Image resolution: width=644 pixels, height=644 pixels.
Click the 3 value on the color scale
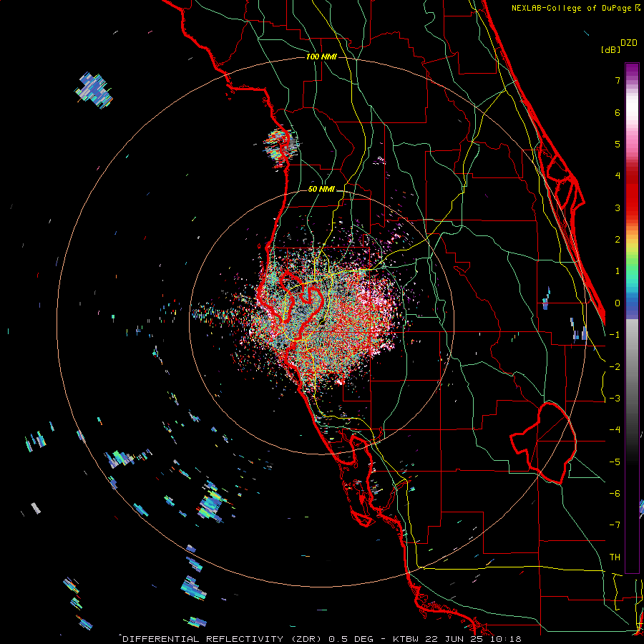[x=618, y=208]
